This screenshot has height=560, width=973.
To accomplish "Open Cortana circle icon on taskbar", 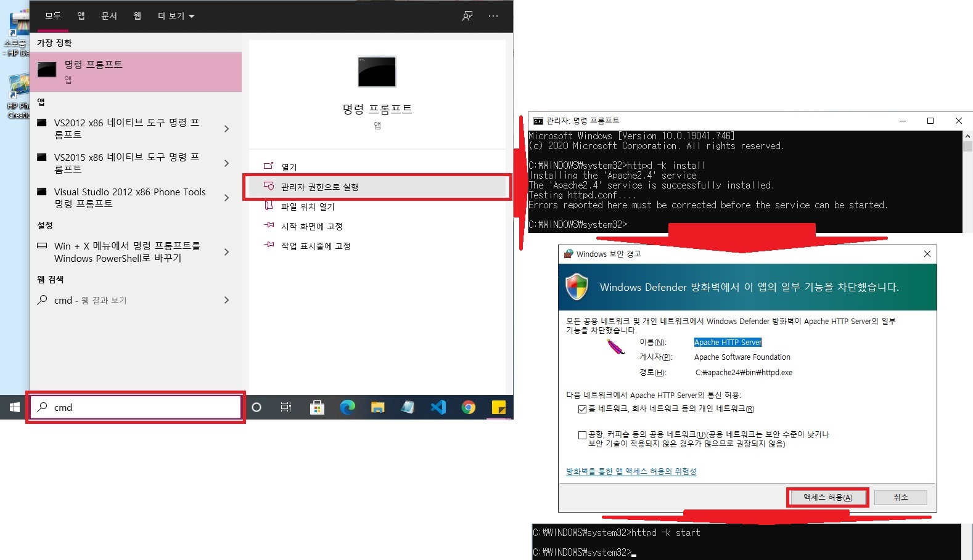I will [x=257, y=407].
